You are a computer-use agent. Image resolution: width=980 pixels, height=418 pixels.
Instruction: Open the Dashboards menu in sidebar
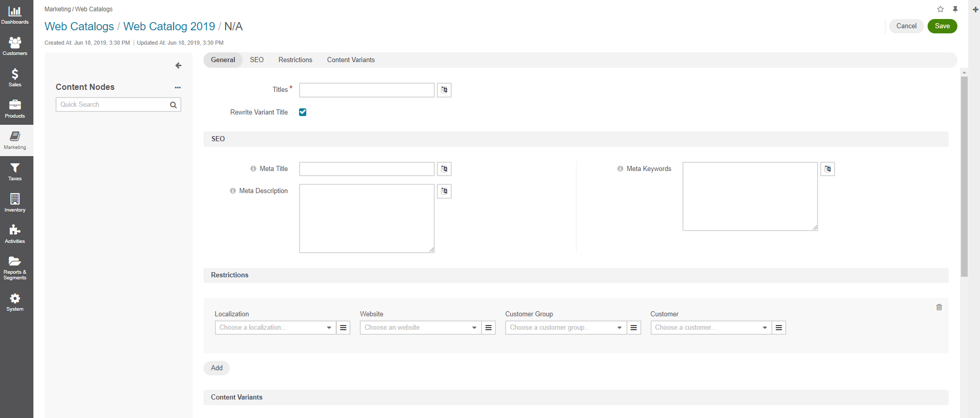coord(15,15)
